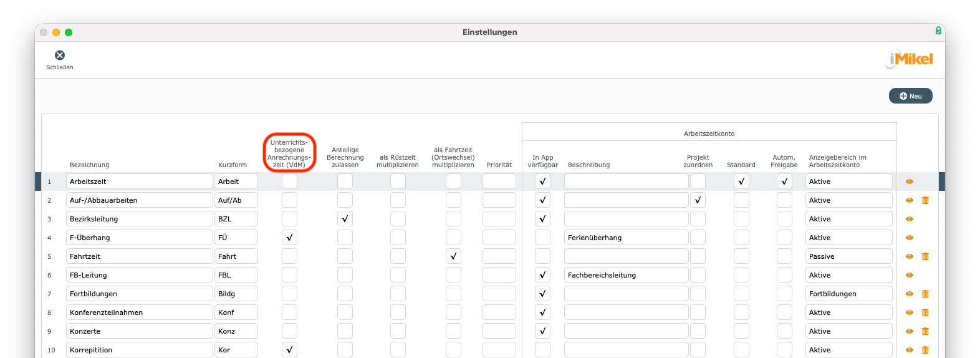The height and width of the screenshot is (358, 980).
Task: Open Anzeigebereich field for Arbeitszeit row
Action: tap(849, 181)
